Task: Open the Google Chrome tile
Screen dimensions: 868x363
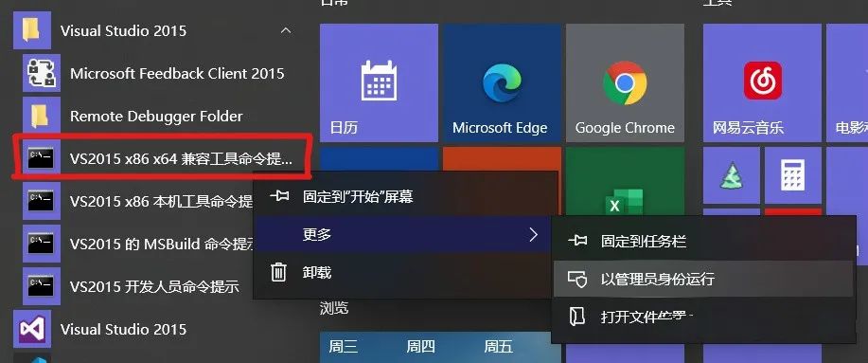Action: (625, 83)
